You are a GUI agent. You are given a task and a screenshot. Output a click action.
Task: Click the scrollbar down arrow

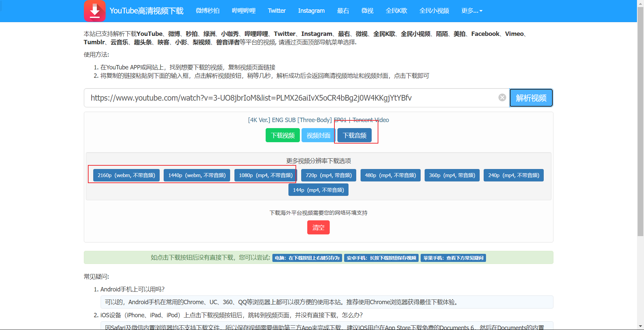(640, 326)
